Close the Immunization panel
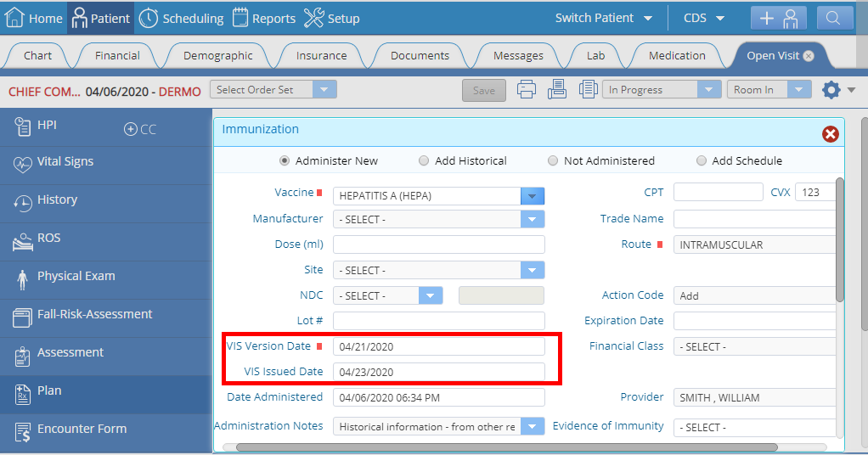Image resolution: width=868 pixels, height=455 pixels. (830, 134)
